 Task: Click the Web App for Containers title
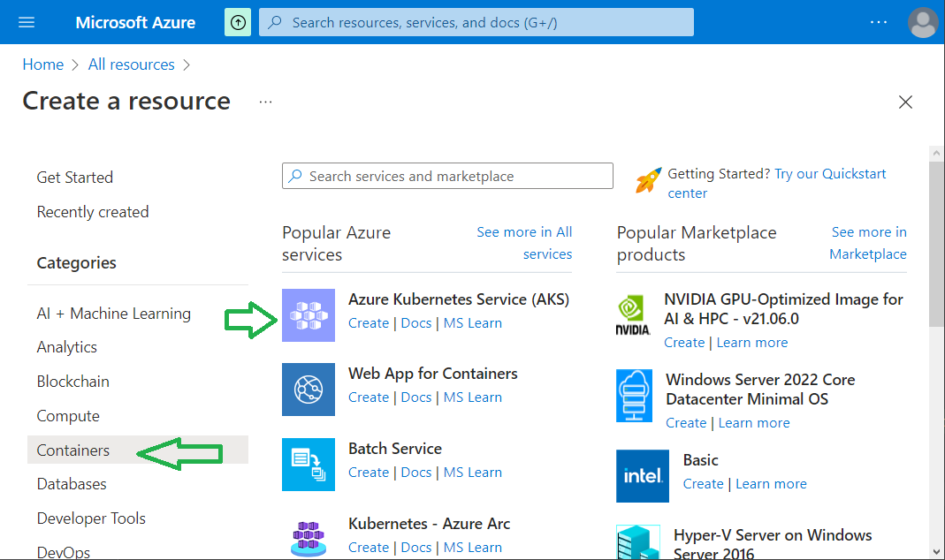(x=433, y=374)
